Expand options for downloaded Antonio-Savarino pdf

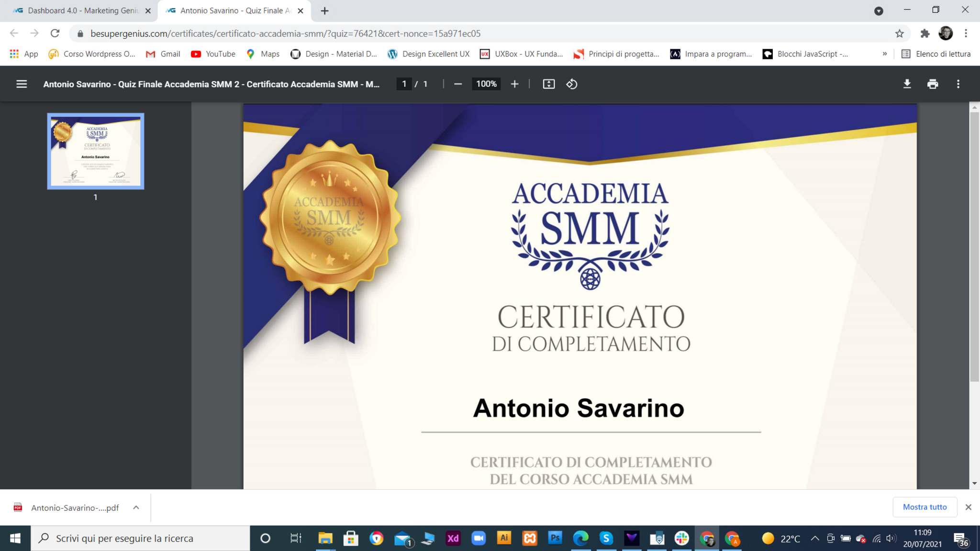click(x=136, y=507)
